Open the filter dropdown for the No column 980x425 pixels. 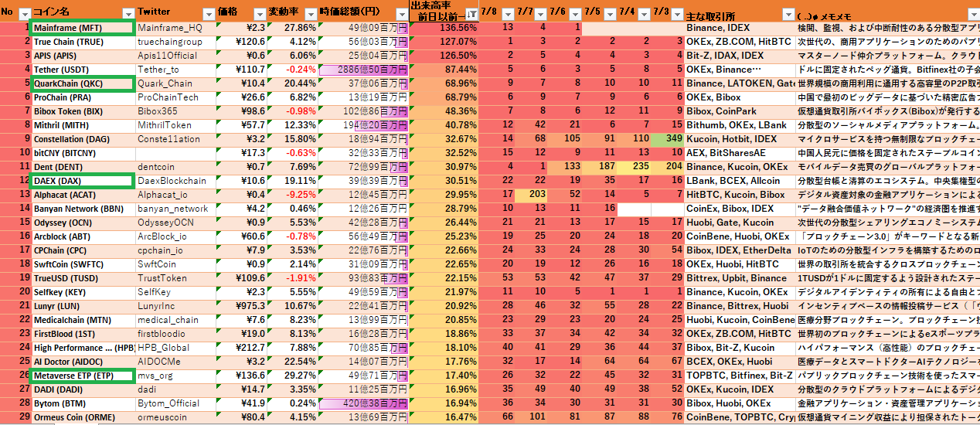coord(24,14)
